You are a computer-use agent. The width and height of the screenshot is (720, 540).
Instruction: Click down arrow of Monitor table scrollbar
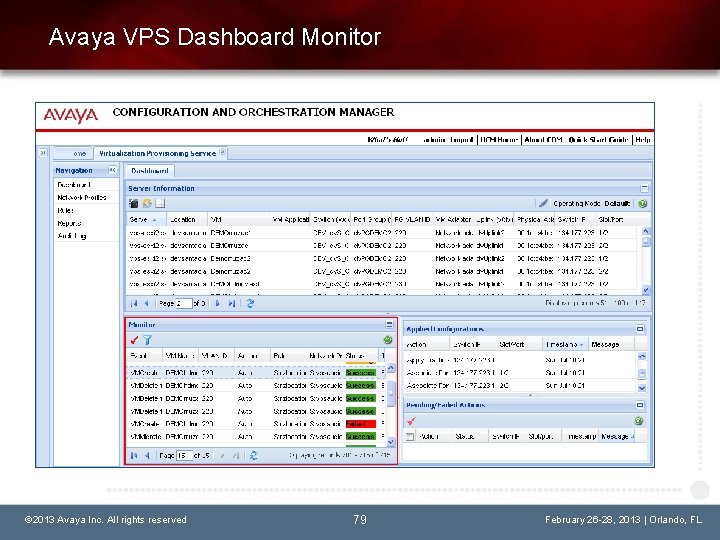(391, 442)
